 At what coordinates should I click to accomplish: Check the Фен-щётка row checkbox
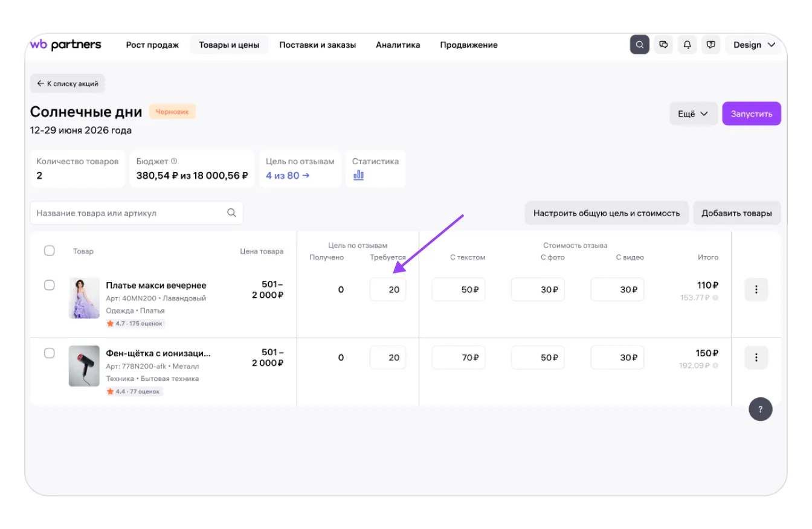50,353
